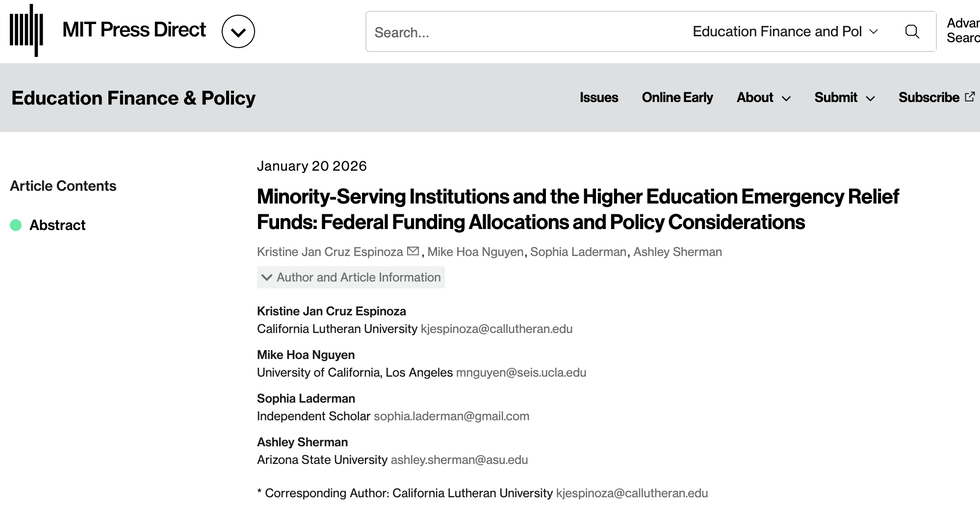Viewport: 980px width, 512px height.
Task: Open the Issues menu item
Action: point(599,97)
